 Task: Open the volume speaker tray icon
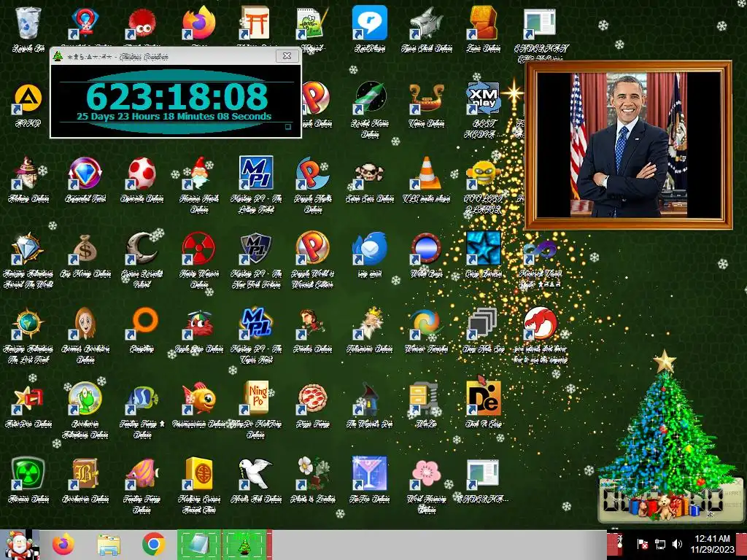(677, 544)
